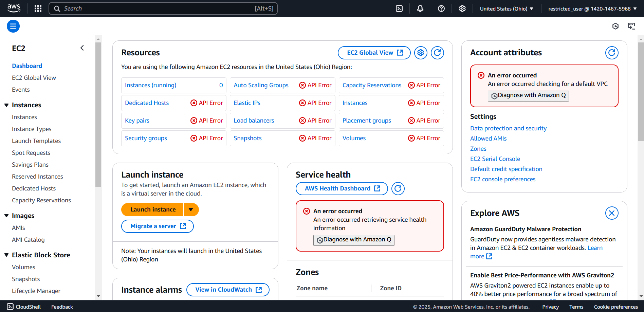Go to Spot Requests
This screenshot has height=312, width=644.
[x=31, y=153]
